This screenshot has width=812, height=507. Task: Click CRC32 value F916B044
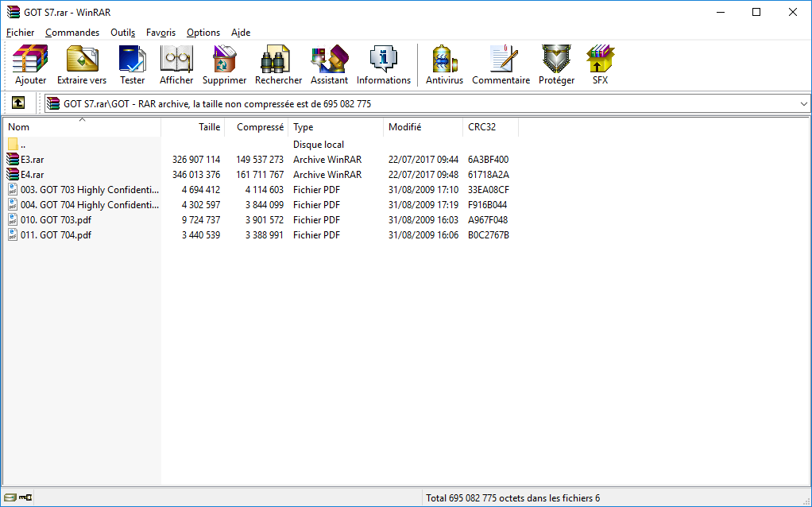coord(487,204)
